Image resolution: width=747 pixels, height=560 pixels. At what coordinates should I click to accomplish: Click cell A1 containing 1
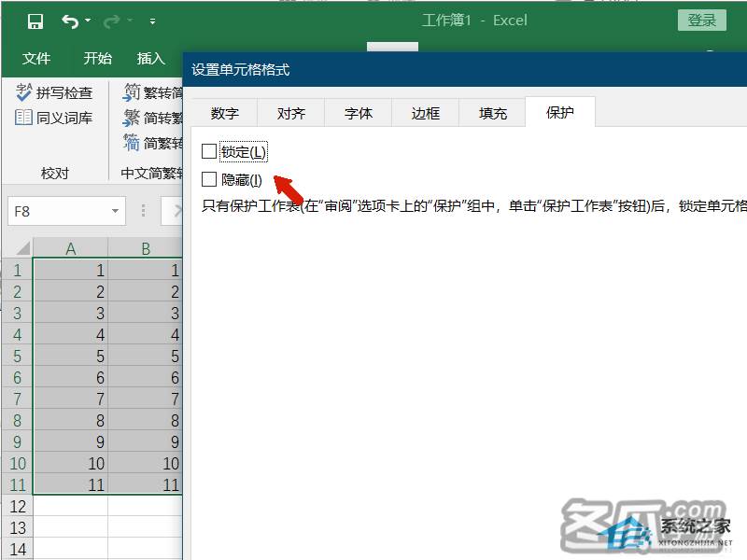point(71,270)
